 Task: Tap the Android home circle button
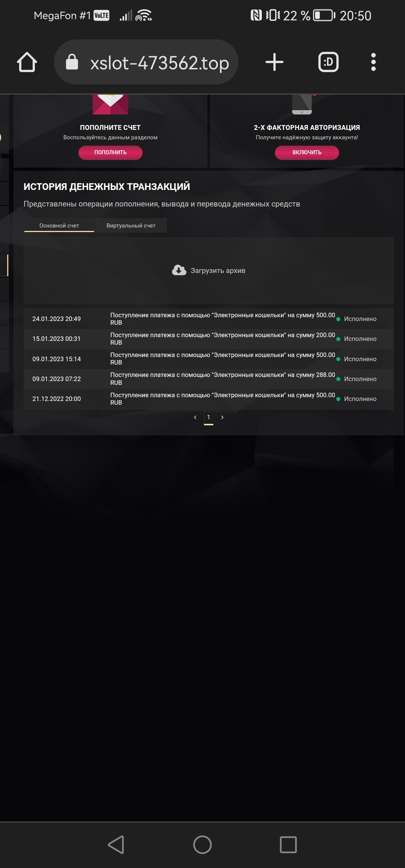pyautogui.click(x=202, y=845)
